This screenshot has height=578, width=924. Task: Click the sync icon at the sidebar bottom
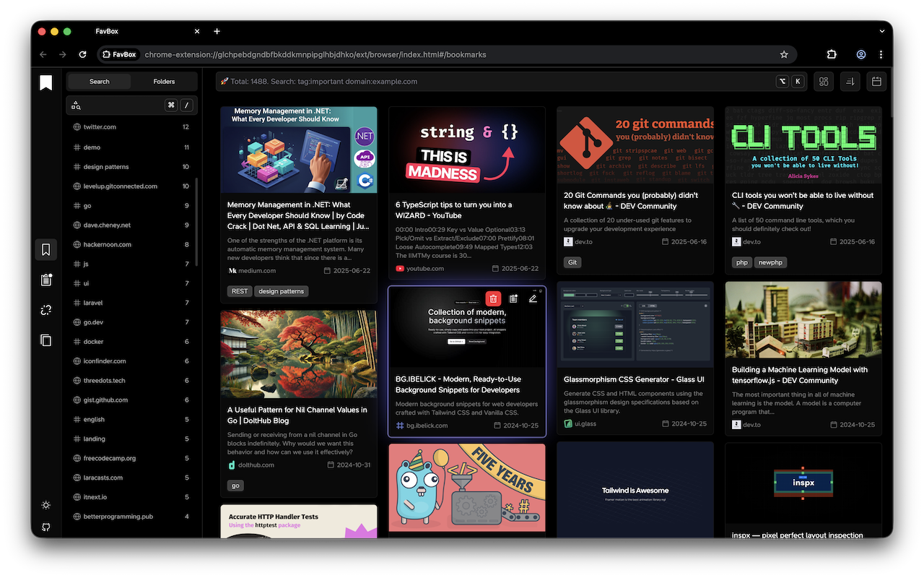click(x=45, y=527)
